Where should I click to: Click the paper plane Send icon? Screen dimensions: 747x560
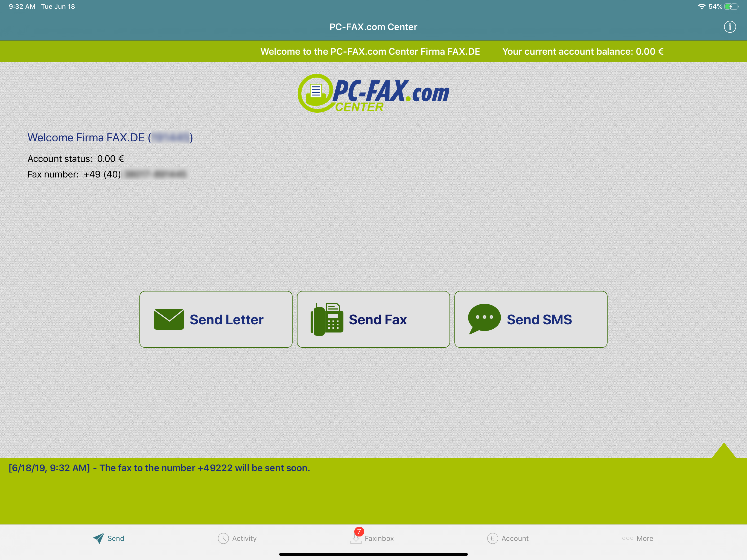pyautogui.click(x=99, y=538)
